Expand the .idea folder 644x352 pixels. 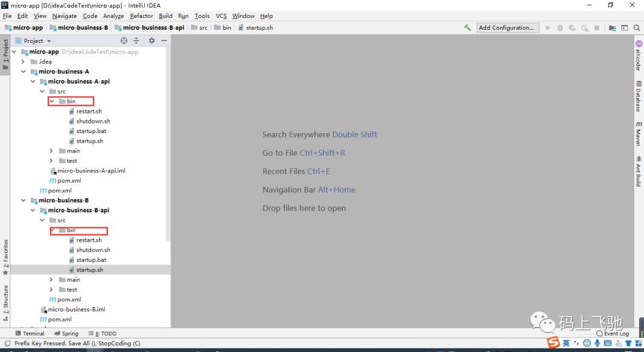pyautogui.click(x=23, y=61)
